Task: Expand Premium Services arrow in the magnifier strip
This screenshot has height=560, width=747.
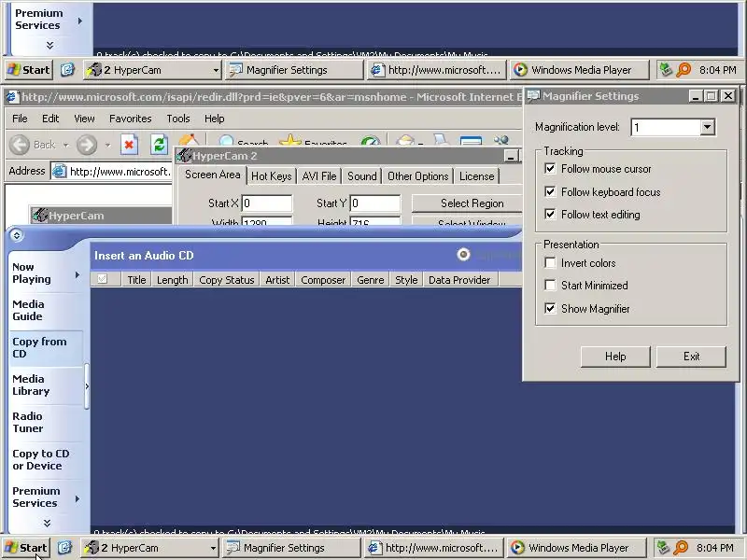Action: (x=80, y=21)
